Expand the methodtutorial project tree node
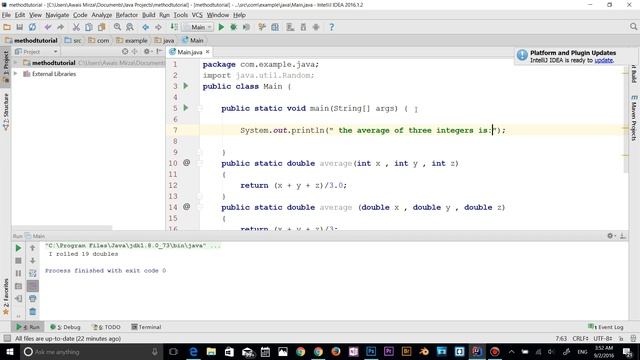Screen dimensions: 640x360 [16, 63]
